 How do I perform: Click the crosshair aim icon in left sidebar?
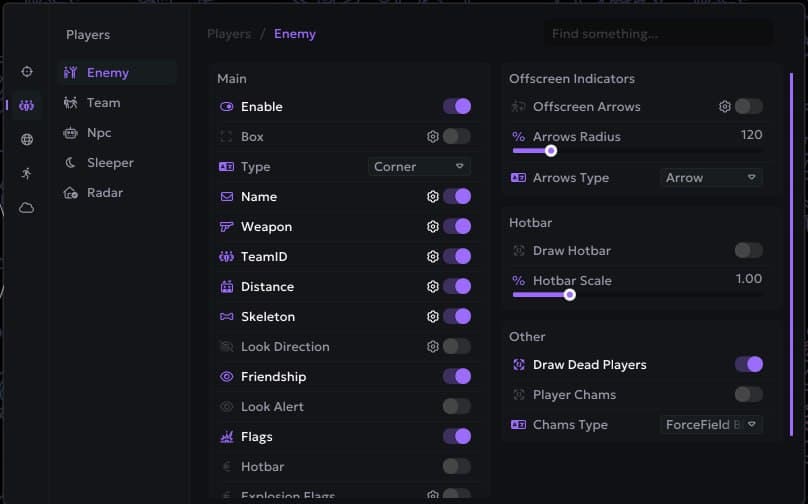[27, 72]
